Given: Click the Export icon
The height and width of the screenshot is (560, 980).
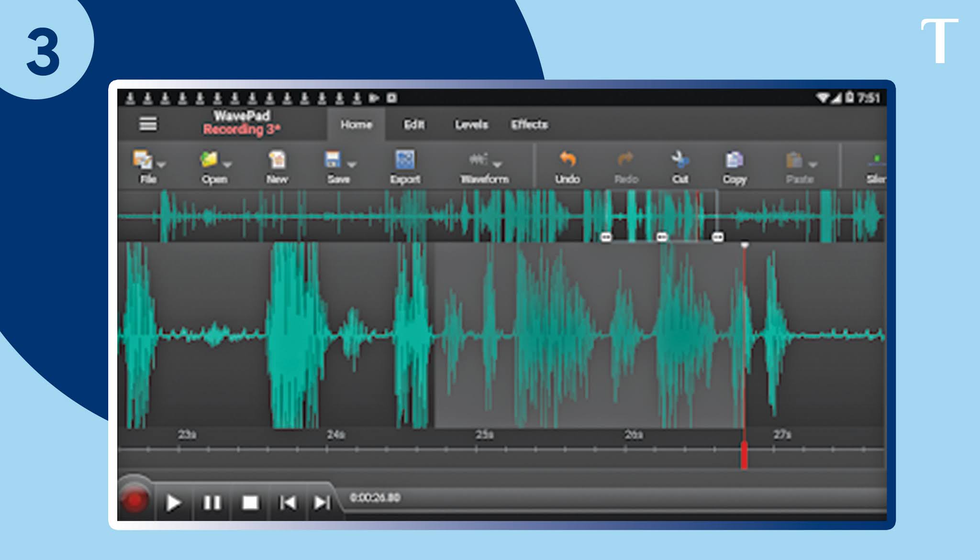Looking at the screenshot, I should point(405,160).
